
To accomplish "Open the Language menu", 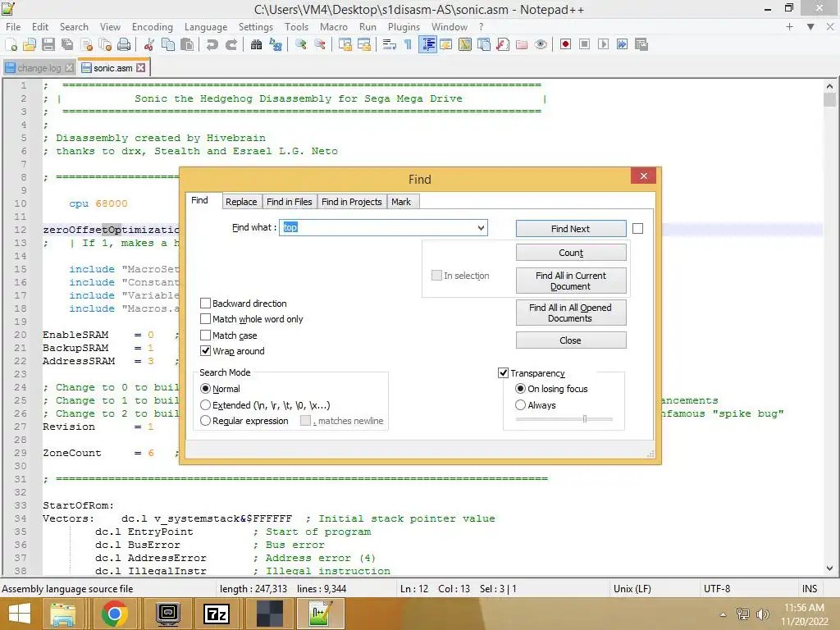I will 206,27.
